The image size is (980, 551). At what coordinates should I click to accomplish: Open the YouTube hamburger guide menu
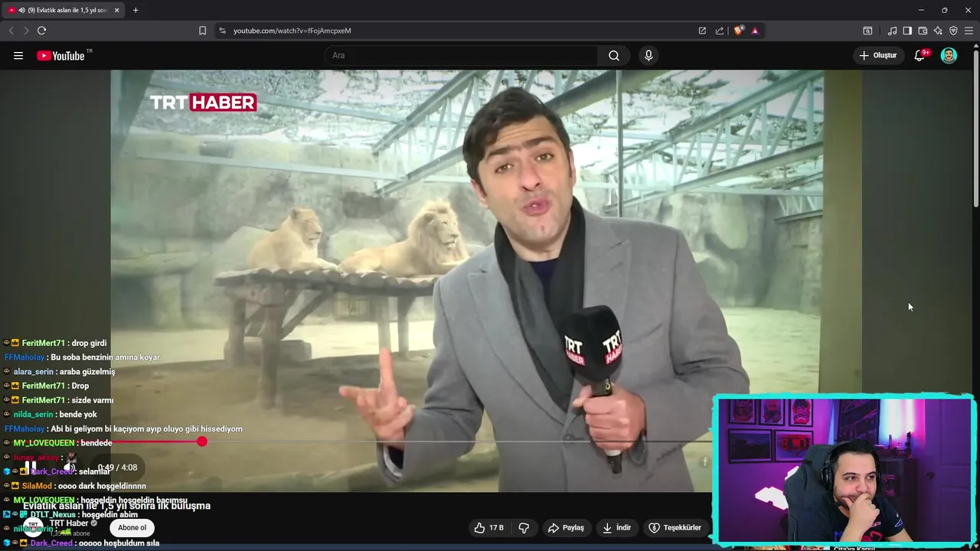(x=18, y=55)
